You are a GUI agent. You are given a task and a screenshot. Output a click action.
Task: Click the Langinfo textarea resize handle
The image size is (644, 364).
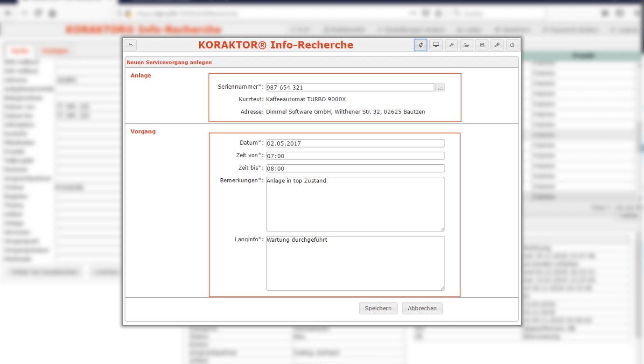[x=442, y=288]
